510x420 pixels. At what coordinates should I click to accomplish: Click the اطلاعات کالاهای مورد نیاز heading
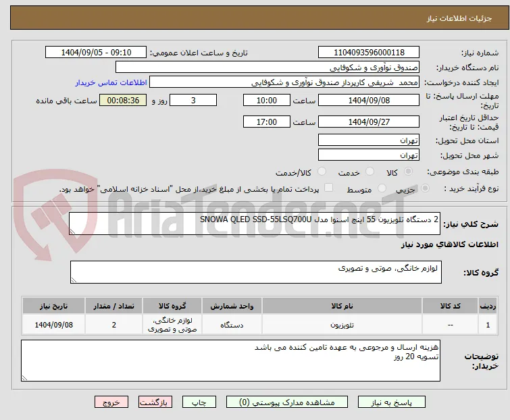pyautogui.click(x=449, y=244)
